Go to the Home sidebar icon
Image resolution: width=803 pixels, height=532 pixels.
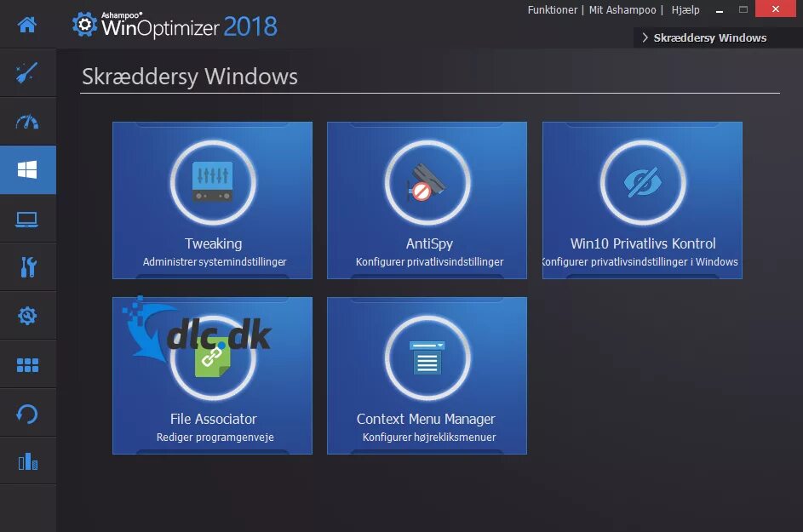tap(27, 24)
